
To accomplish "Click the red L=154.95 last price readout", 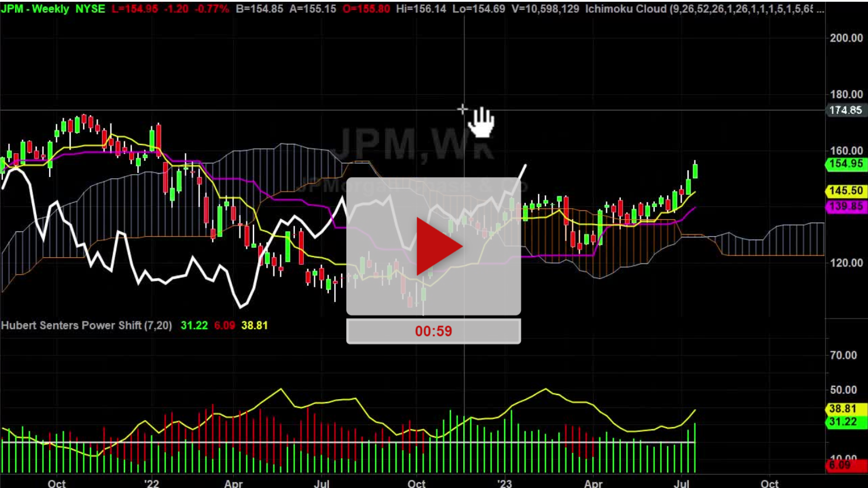I will pyautogui.click(x=136, y=9).
